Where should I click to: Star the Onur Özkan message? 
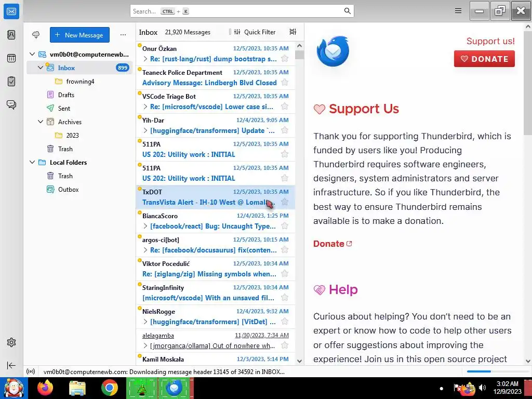[285, 59]
